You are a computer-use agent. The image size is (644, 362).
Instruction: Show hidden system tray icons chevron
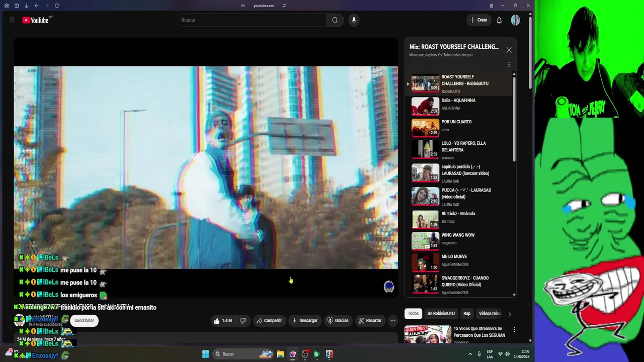tap(470, 354)
